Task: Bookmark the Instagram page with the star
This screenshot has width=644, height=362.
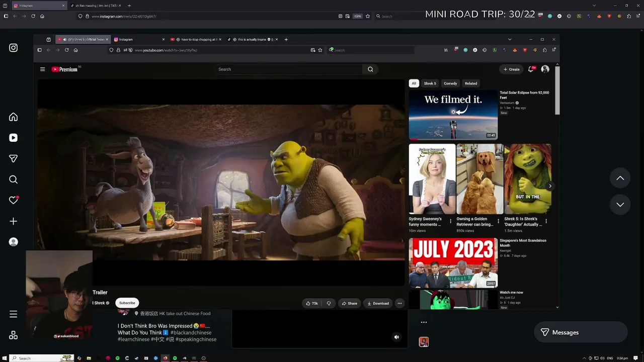Action: [368, 16]
